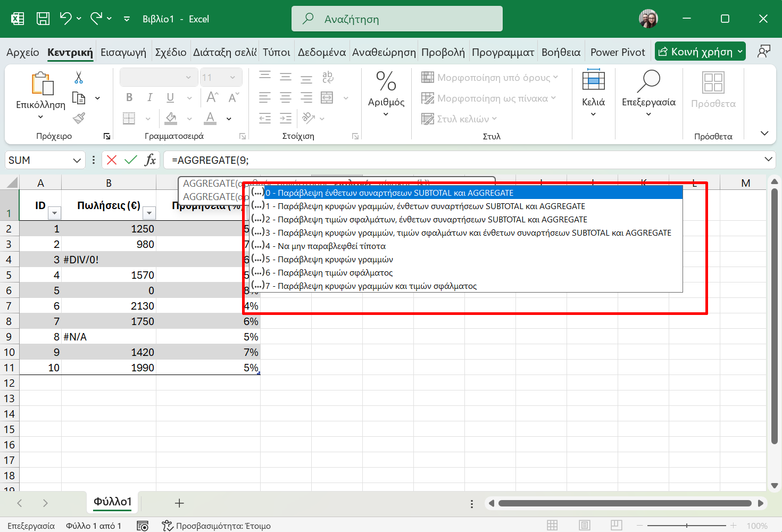Toggle Bold formatting button
This screenshot has height=532, width=782.
click(x=129, y=97)
